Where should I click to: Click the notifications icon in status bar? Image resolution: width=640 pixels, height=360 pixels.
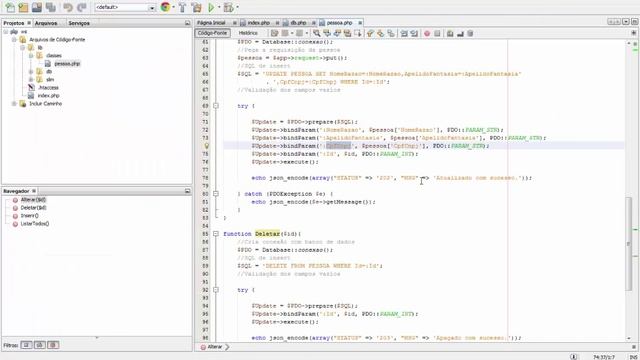tap(573, 357)
